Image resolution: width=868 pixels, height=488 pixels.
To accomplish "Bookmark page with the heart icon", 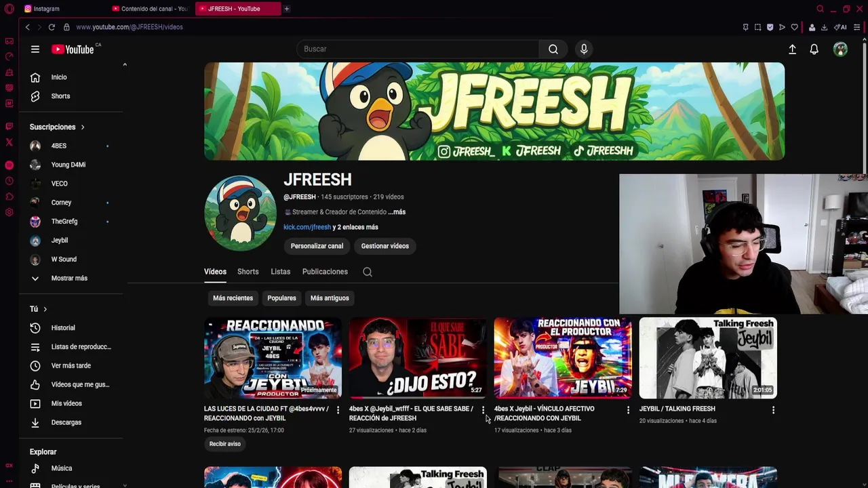I will 794,27.
